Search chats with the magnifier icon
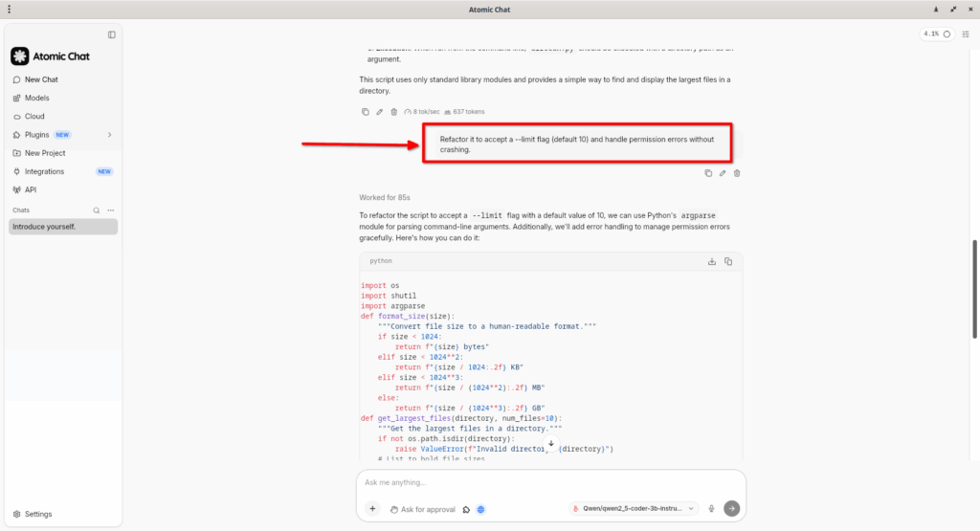980x531 pixels. [x=97, y=210]
